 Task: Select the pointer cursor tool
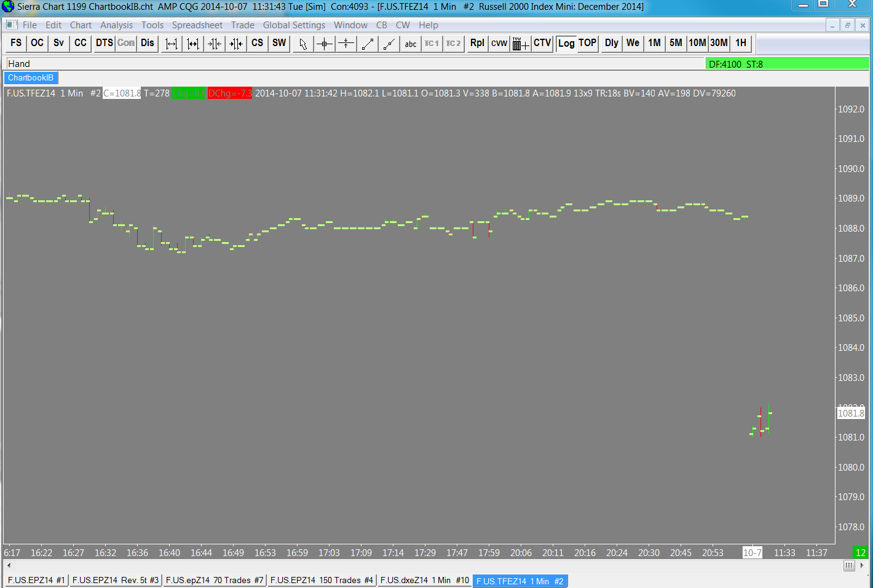303,43
